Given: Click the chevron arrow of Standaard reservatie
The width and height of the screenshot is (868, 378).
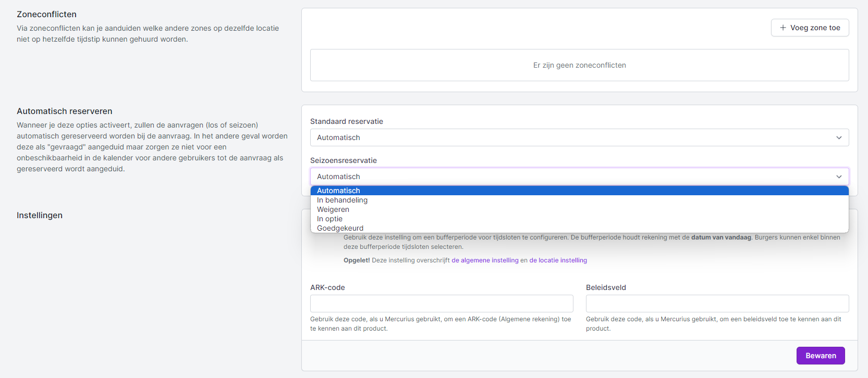Looking at the screenshot, I should click(x=839, y=137).
